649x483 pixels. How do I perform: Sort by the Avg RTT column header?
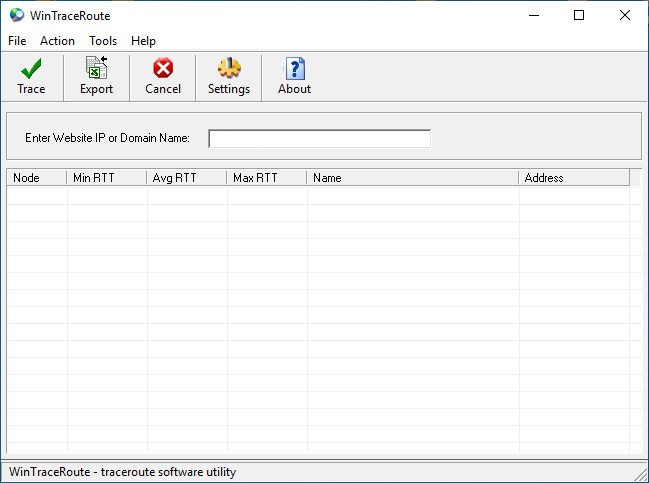tap(187, 178)
